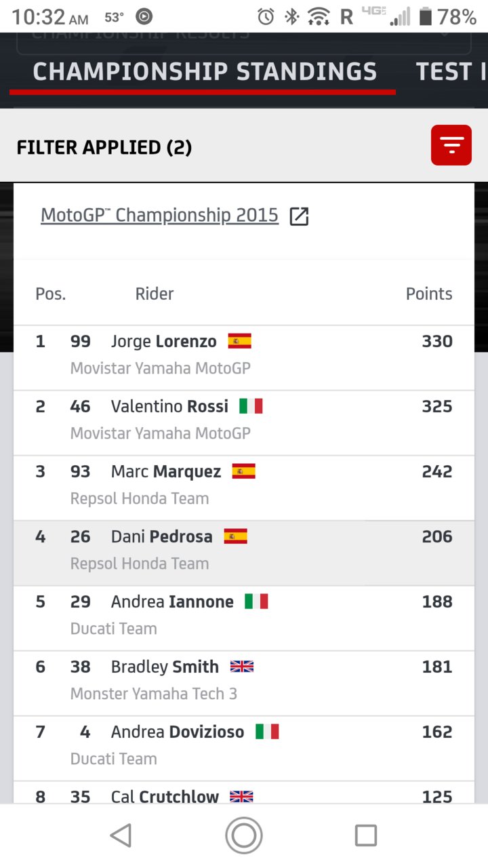
Task: Open the red filter icon button
Action: pos(451,145)
